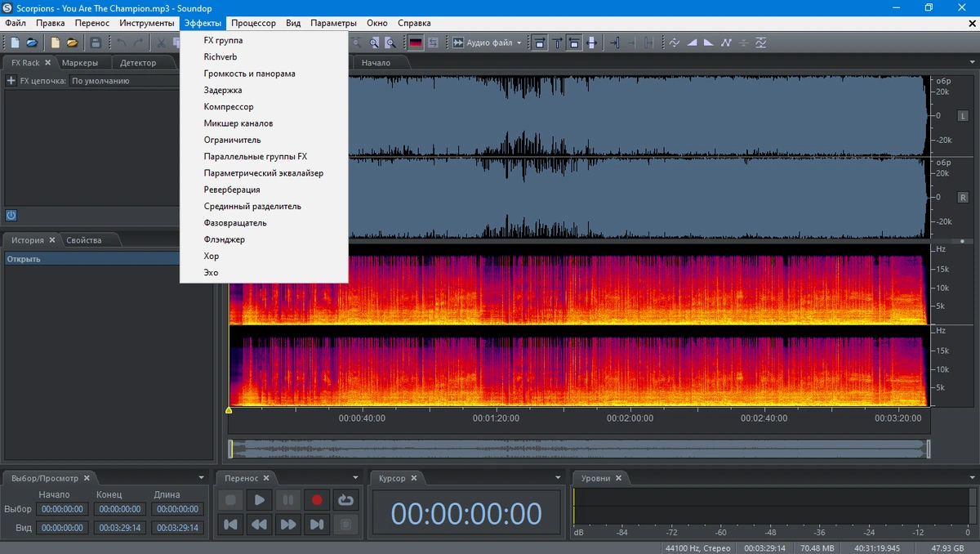Jump to the start with the skip-back button
The image size is (980, 554).
[231, 525]
